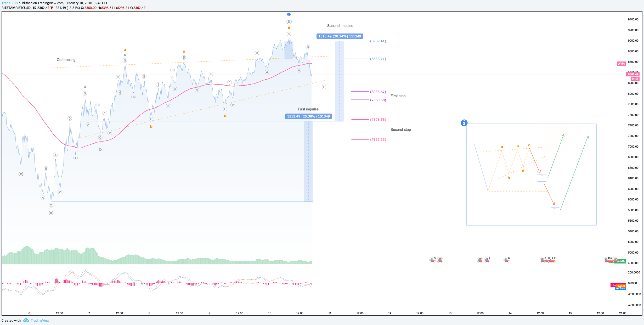Click the (7880.58) price level label
The width and height of the screenshot is (644, 325).
click(378, 100)
